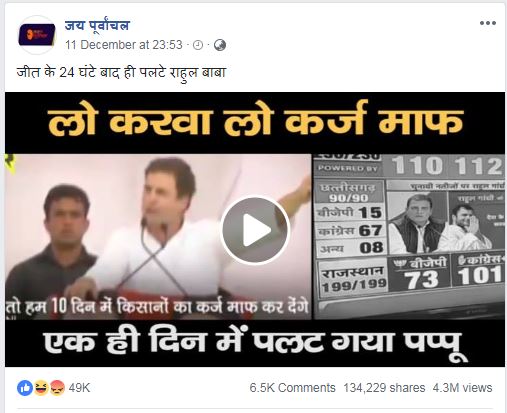Click the 4.3M views count
This screenshot has width=507, height=413.
(462, 388)
